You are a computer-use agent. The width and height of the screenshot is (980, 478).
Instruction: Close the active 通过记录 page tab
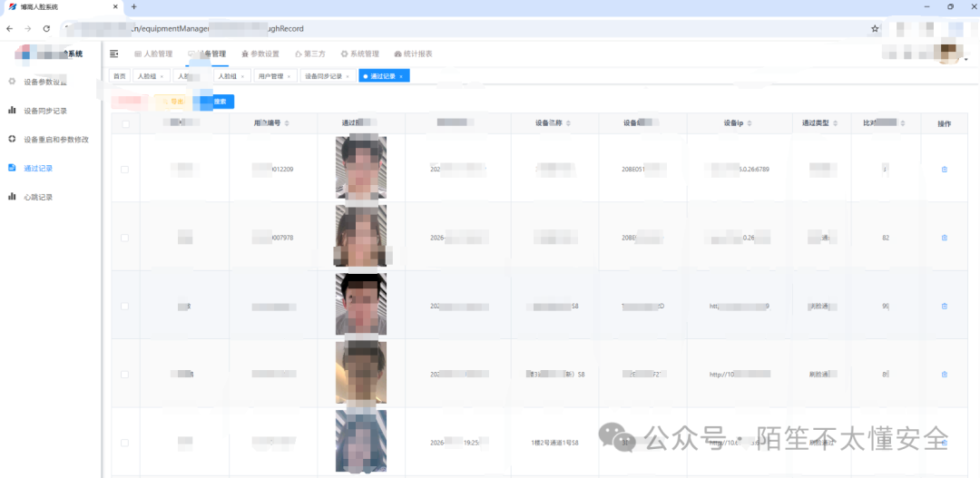[x=401, y=76]
